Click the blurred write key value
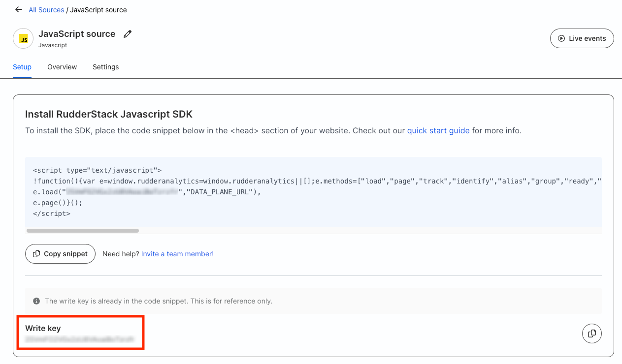This screenshot has width=622, height=364. (79, 339)
